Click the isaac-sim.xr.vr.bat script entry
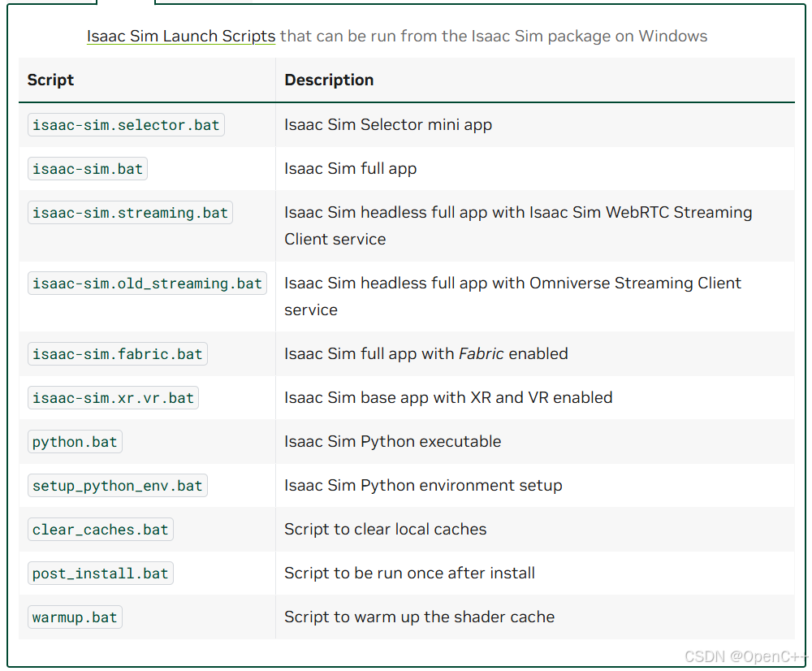This screenshot has width=812, height=671. pyautogui.click(x=113, y=398)
